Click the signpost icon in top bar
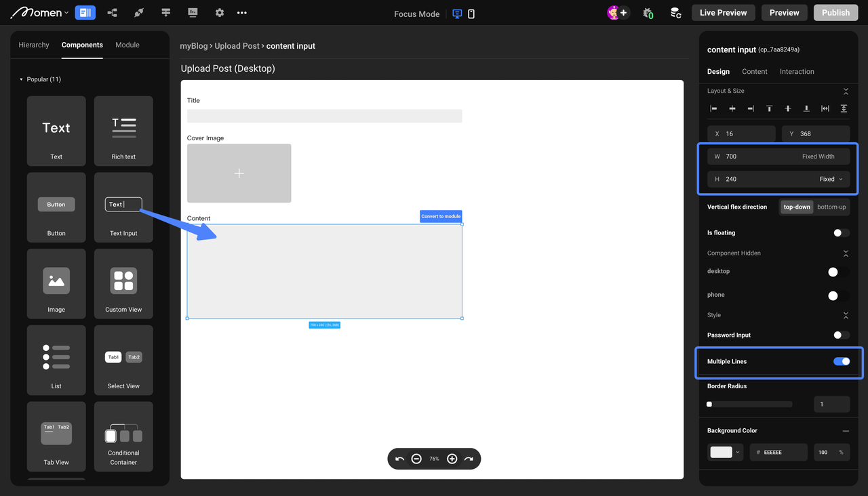Image resolution: width=868 pixels, height=496 pixels. 166,12
